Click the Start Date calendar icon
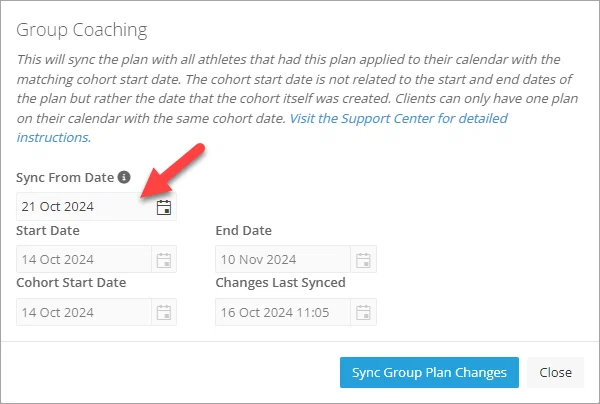This screenshot has width=600, height=404. [x=164, y=260]
